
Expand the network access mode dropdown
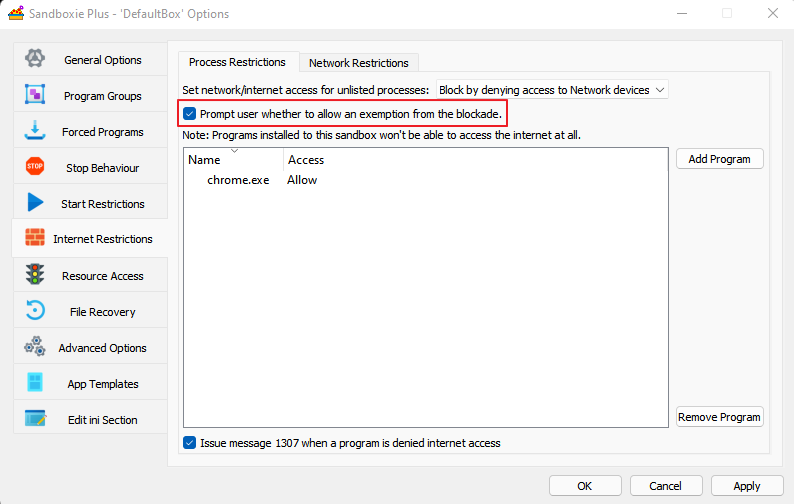552,90
